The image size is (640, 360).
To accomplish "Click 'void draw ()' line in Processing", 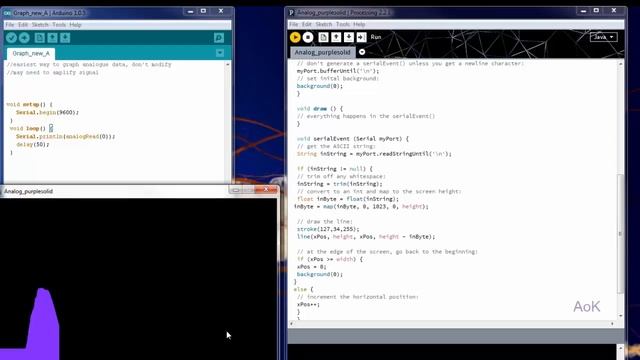I will [x=320, y=109].
